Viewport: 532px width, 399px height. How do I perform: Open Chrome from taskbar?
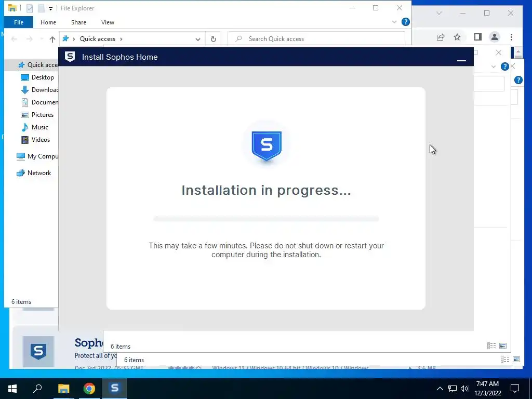(x=89, y=389)
